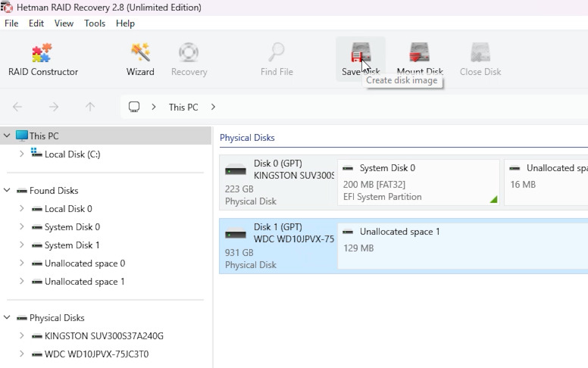Click the System Disk 0 partition icon in panel
The image size is (588, 368).
click(348, 168)
